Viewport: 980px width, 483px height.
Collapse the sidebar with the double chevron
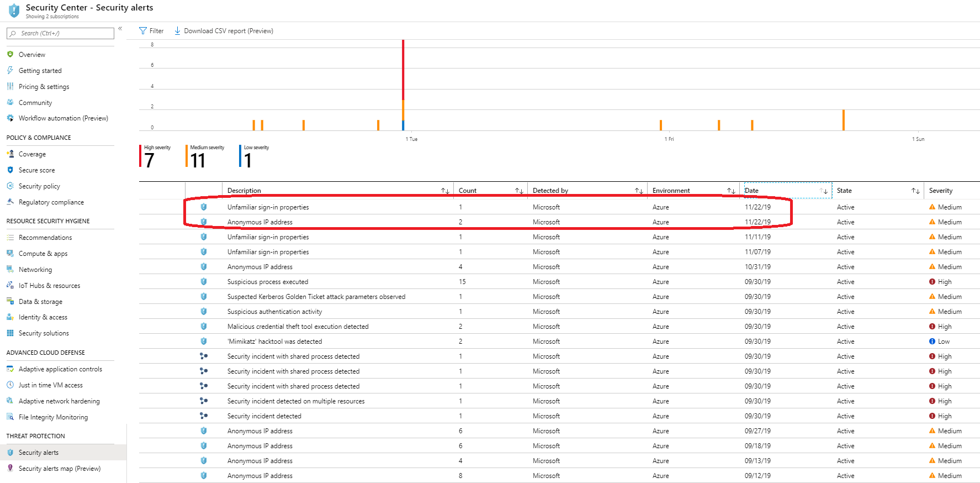120,29
